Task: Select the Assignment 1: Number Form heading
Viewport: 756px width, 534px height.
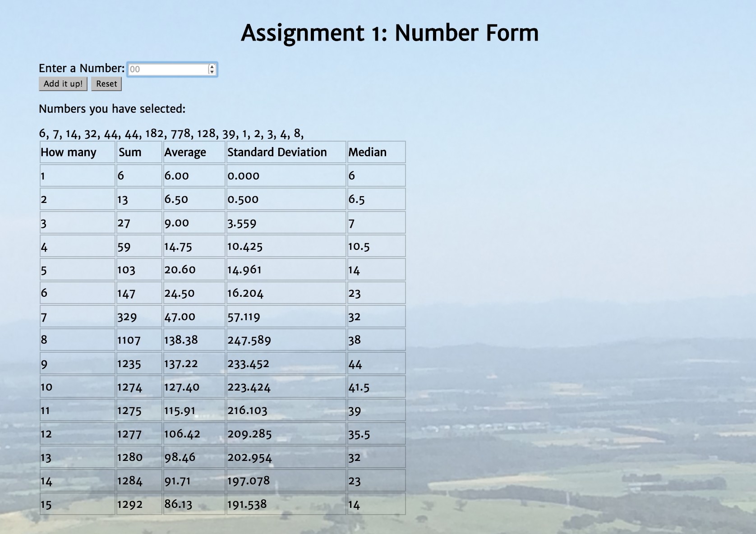Action: click(x=390, y=33)
